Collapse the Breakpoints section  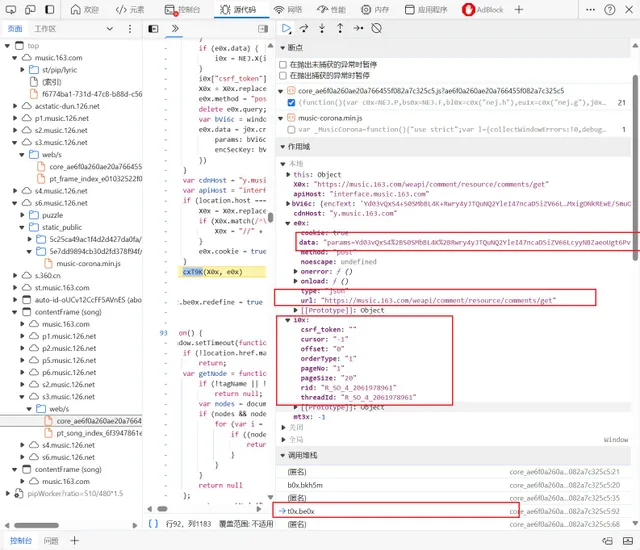pos(282,48)
